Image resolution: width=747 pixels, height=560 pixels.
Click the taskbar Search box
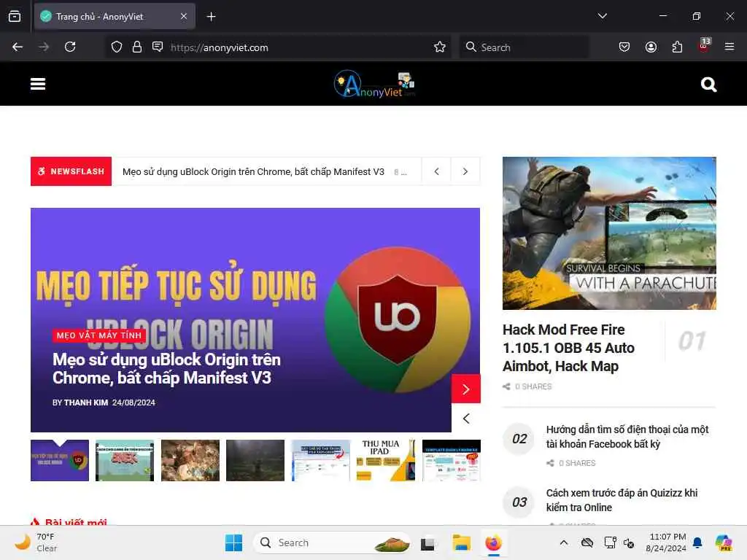pyautogui.click(x=332, y=542)
